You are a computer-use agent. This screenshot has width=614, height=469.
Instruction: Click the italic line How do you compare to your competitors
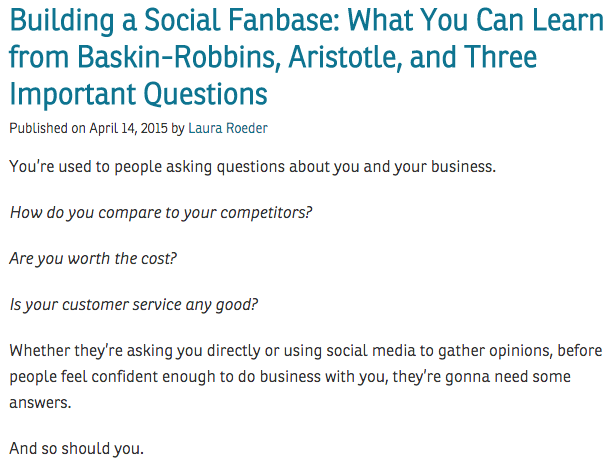pyautogui.click(x=161, y=213)
